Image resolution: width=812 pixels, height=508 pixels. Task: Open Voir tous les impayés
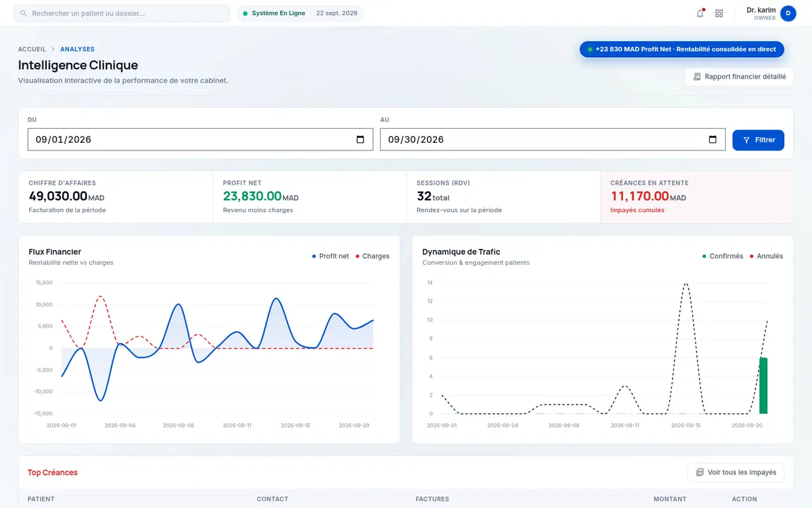point(736,472)
